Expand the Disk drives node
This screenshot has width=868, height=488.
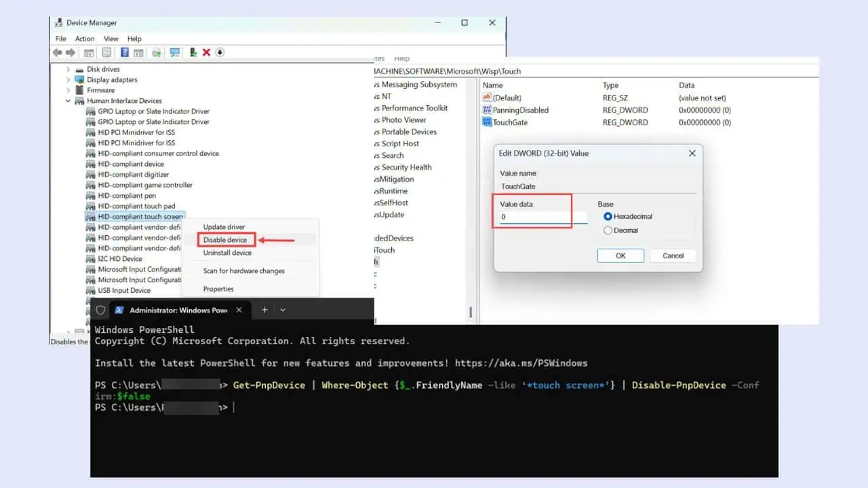(x=68, y=69)
